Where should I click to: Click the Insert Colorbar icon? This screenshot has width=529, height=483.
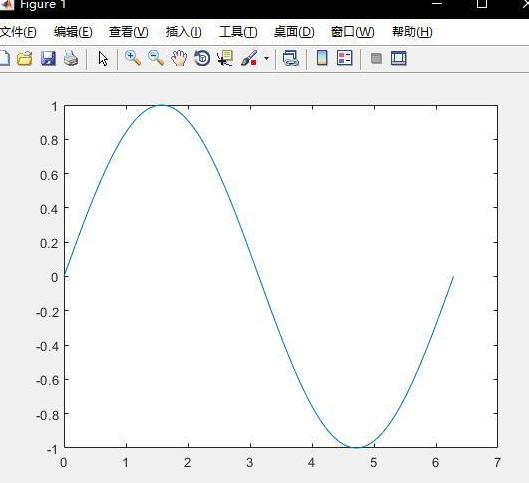click(322, 58)
